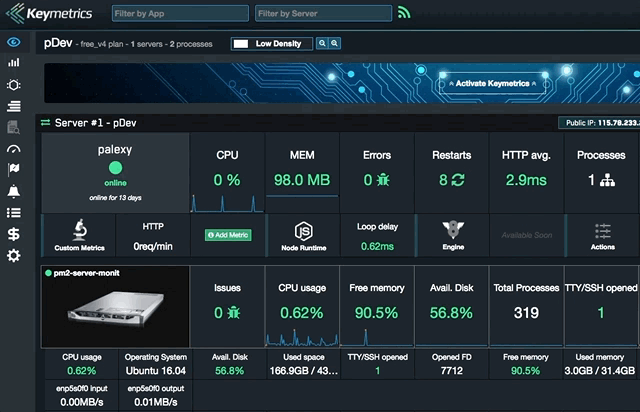This screenshot has width=640, height=412.
Task: Click the Issues bug icon in pm2-server-monit
Action: [233, 313]
